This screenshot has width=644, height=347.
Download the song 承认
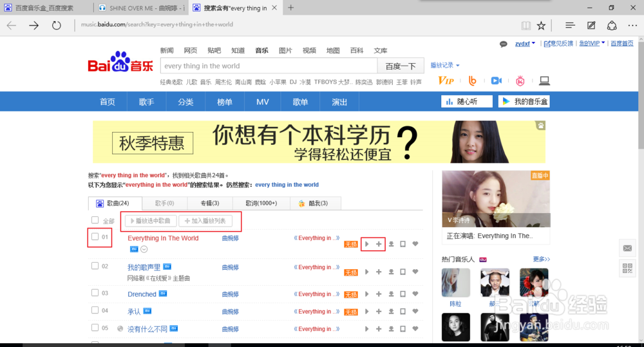[392, 312]
